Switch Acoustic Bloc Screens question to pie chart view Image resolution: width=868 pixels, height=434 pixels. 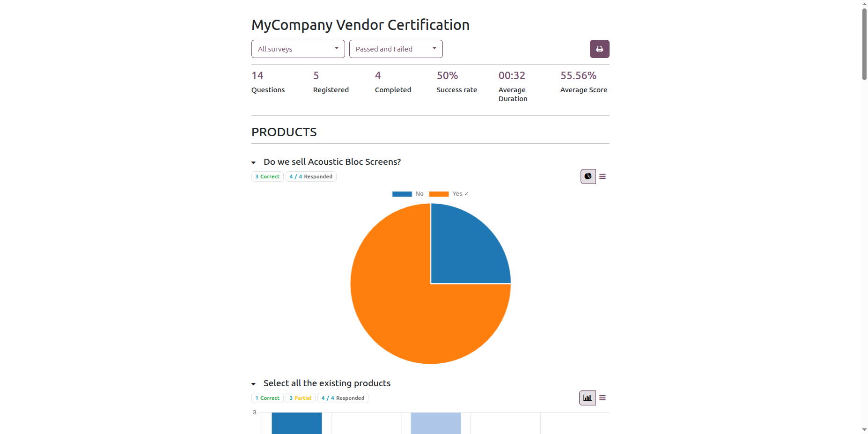[588, 177]
